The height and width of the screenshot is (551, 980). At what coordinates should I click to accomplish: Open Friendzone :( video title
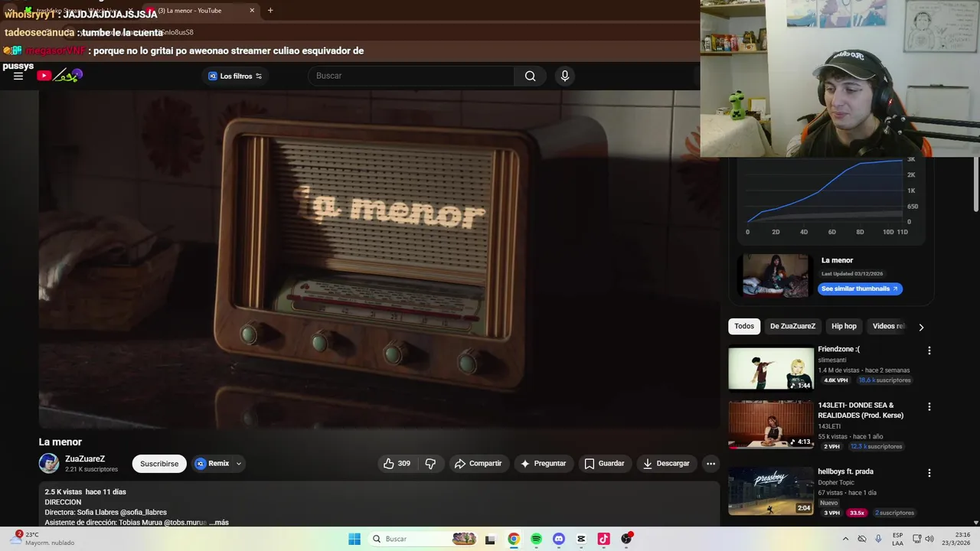point(838,350)
